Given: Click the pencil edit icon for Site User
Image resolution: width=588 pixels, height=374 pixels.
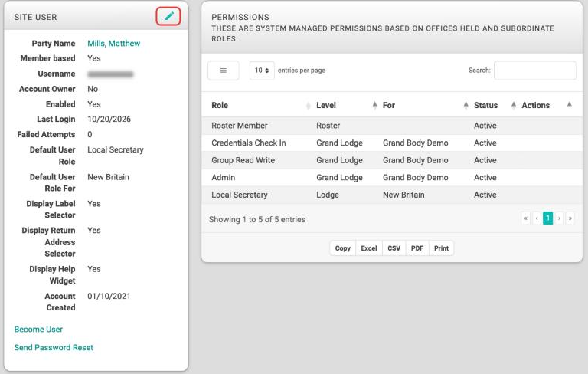Looking at the screenshot, I should pyautogui.click(x=169, y=16).
